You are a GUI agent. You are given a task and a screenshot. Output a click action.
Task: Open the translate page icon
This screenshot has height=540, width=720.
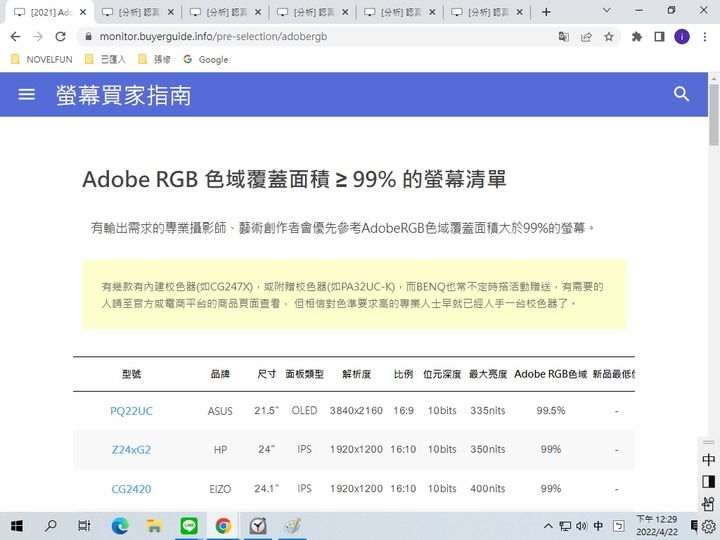(x=563, y=37)
